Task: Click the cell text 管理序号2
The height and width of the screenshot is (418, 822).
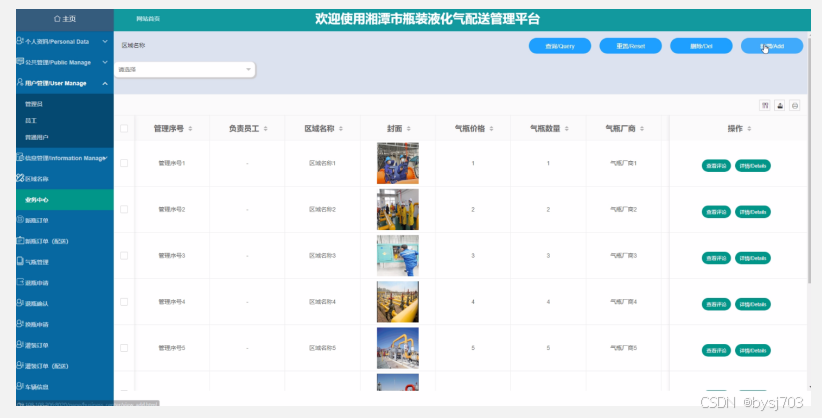Action: pos(172,209)
